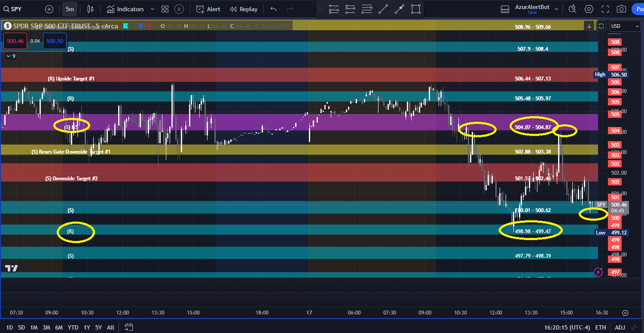Toggle ADJ dividend adjustment
644x333 pixels.
coord(619,327)
